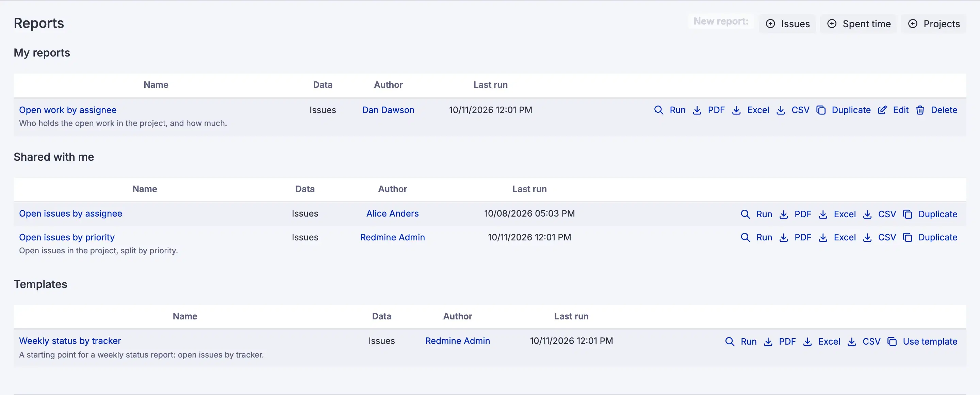Click the Name column header under My reports
Viewport: 980px width, 395px height.
point(156,85)
